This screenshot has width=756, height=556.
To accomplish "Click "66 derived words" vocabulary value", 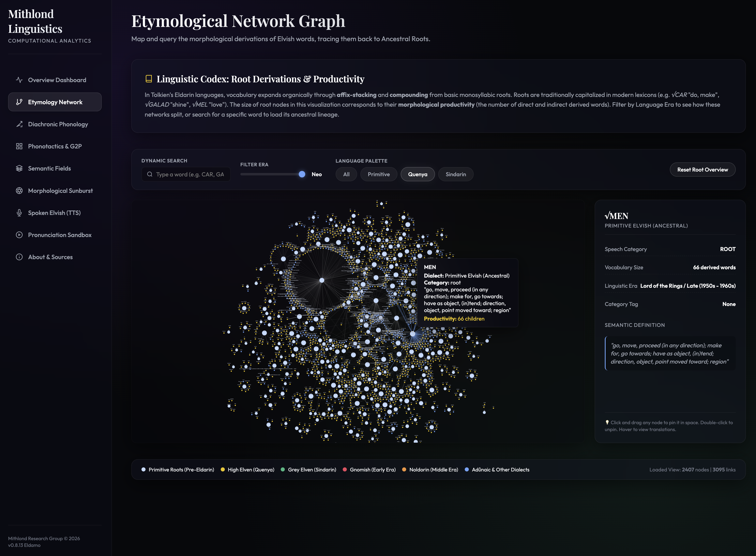I will click(714, 267).
